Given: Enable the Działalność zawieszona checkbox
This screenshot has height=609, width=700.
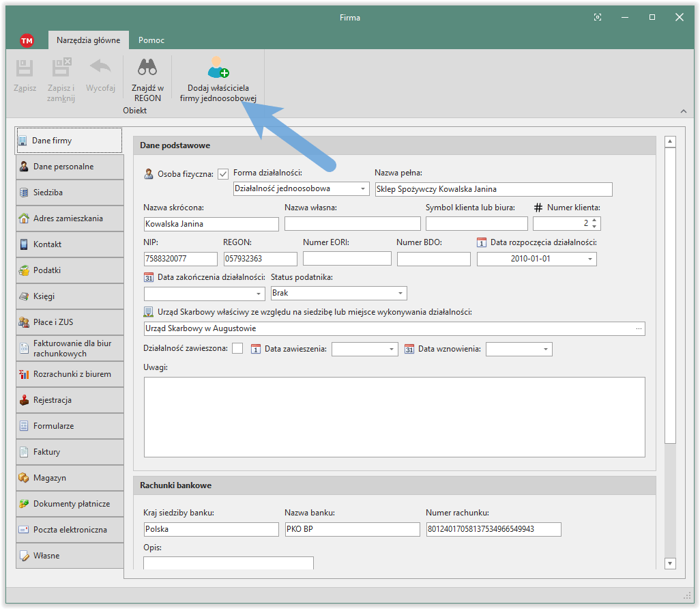Looking at the screenshot, I should [x=237, y=349].
